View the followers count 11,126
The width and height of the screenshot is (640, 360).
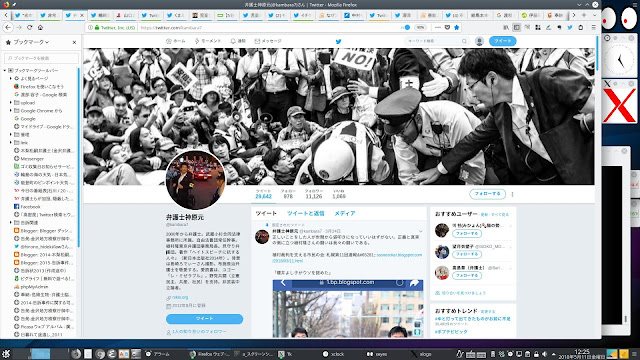pyautogui.click(x=313, y=194)
